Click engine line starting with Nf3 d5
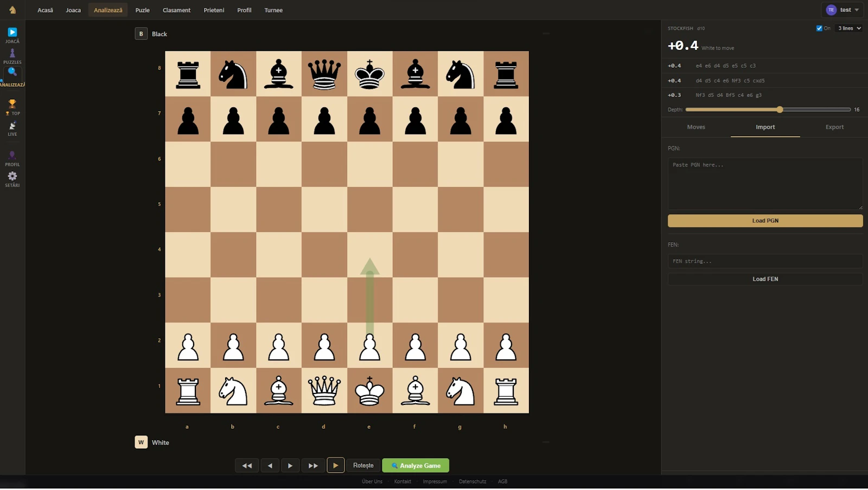This screenshot has height=490, width=868. (x=765, y=95)
